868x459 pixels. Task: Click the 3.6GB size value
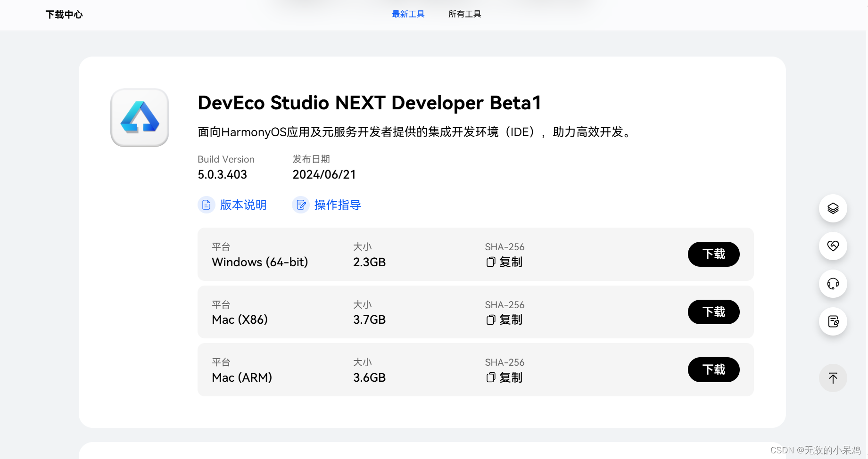tap(370, 377)
